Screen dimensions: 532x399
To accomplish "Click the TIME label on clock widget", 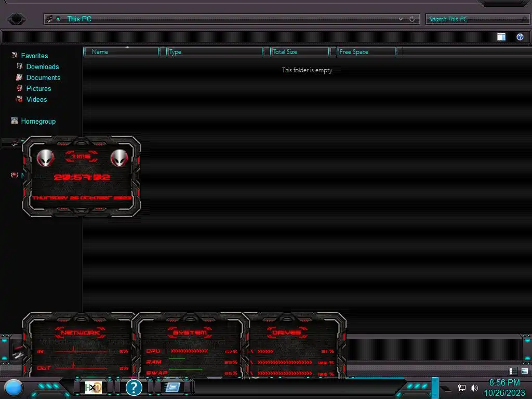I will tap(81, 156).
